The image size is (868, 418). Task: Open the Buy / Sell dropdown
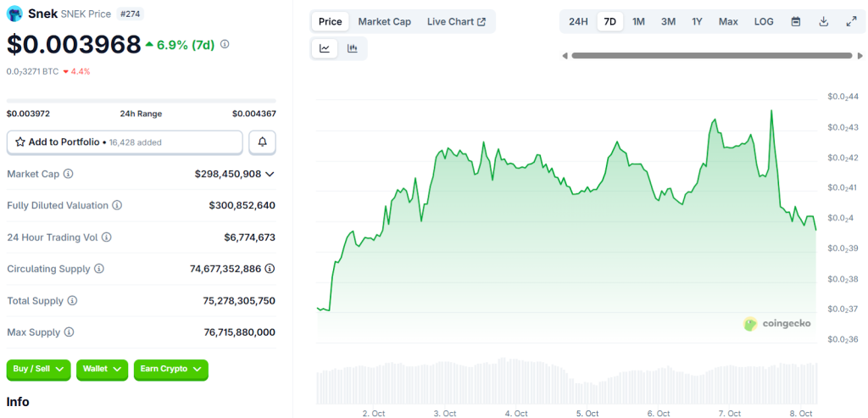tap(39, 370)
